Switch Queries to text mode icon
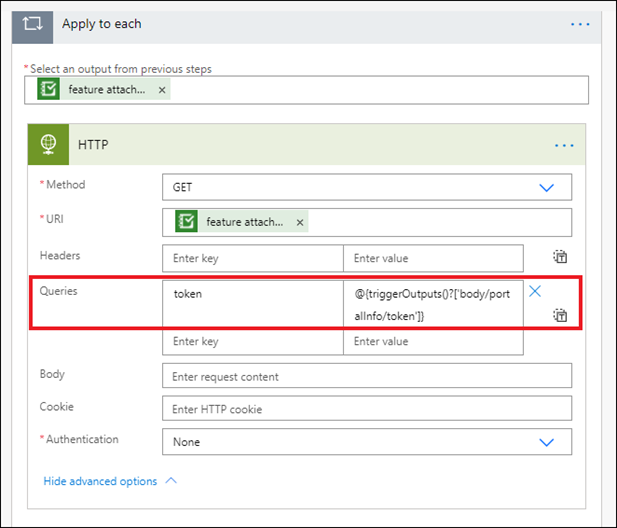 pos(560,315)
